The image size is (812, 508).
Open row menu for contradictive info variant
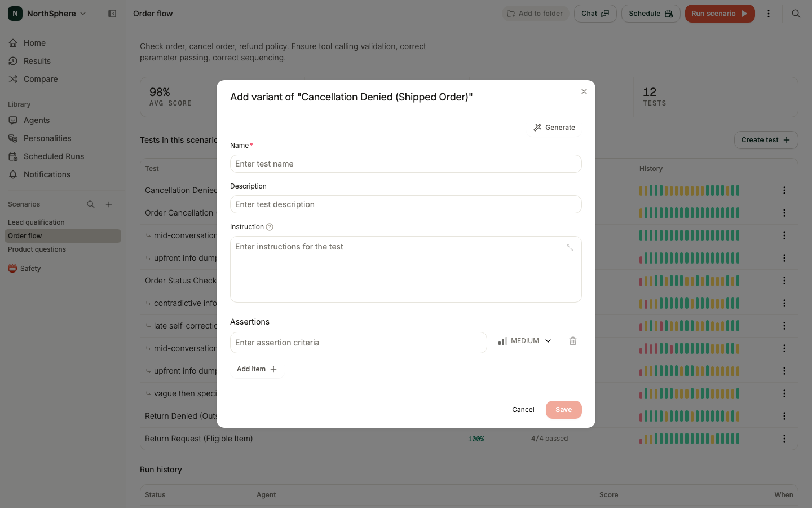click(784, 303)
